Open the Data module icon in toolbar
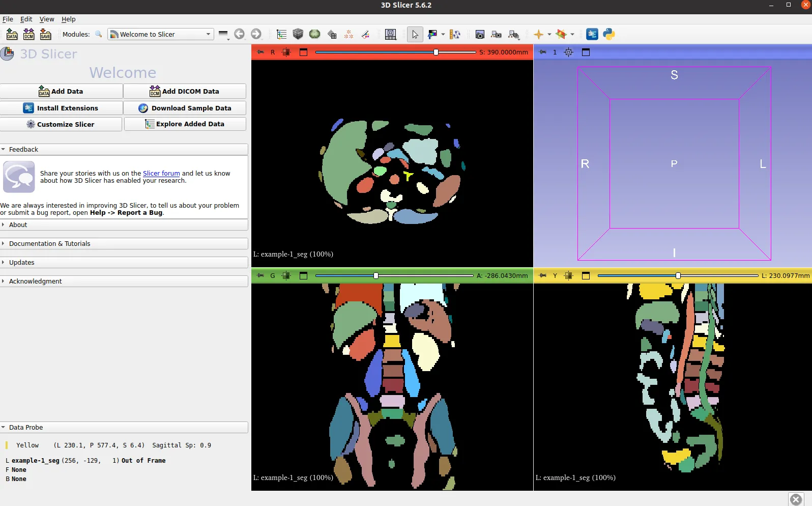This screenshot has width=812, height=506. point(281,34)
